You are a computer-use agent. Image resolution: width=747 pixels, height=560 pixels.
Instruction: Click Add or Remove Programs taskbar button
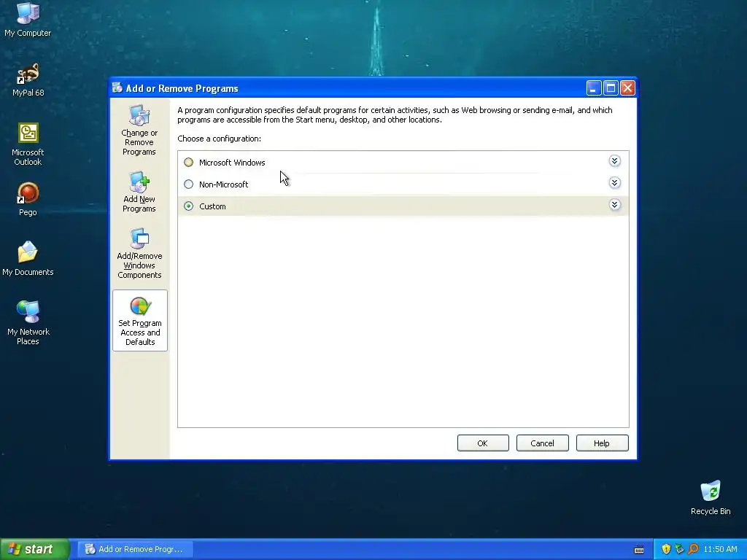pos(135,549)
